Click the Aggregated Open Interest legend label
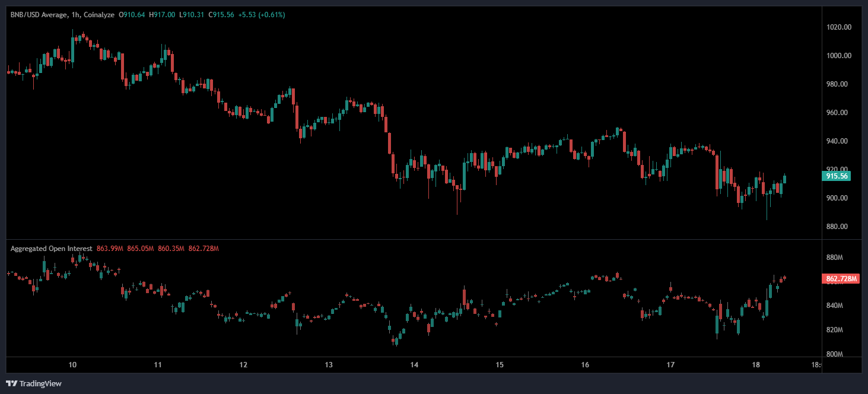This screenshot has height=394, width=868. (x=51, y=248)
